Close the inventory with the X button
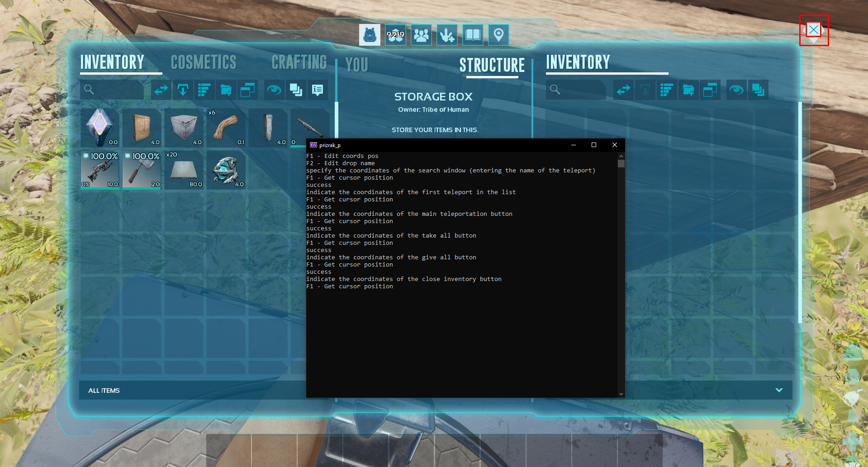 [x=813, y=30]
